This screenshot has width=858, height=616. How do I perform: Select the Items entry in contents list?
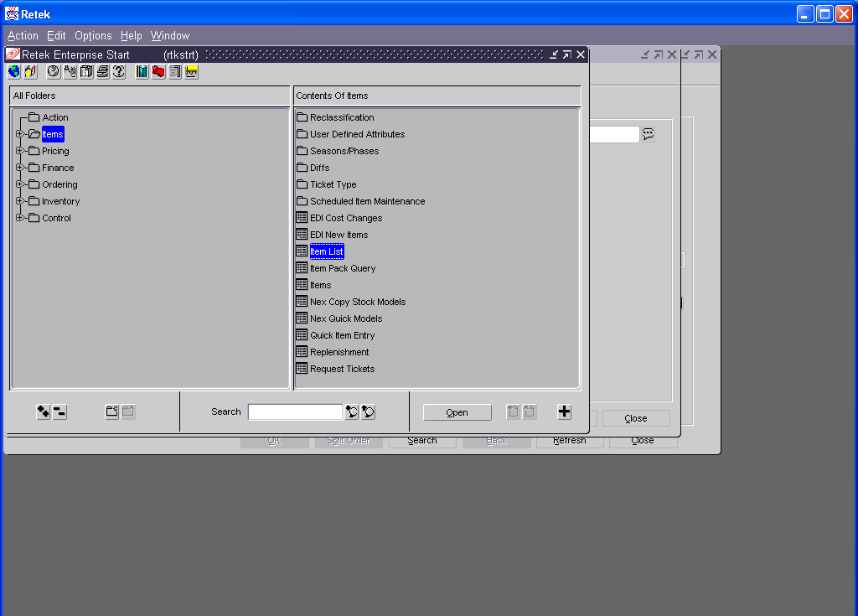[x=320, y=285]
